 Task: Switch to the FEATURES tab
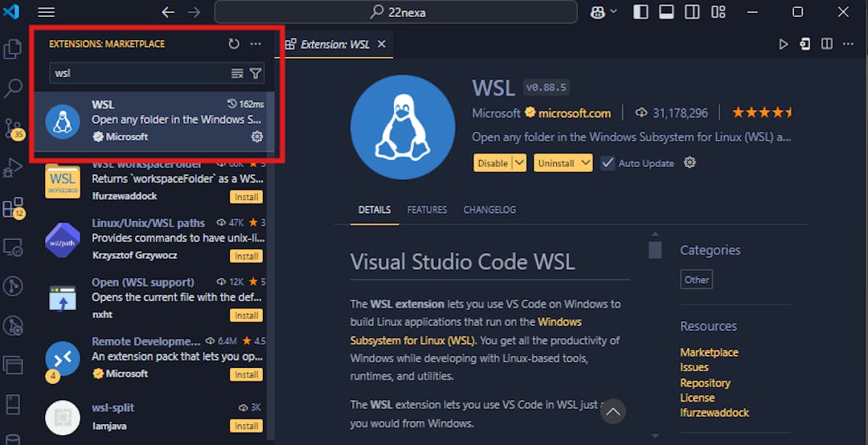click(427, 210)
